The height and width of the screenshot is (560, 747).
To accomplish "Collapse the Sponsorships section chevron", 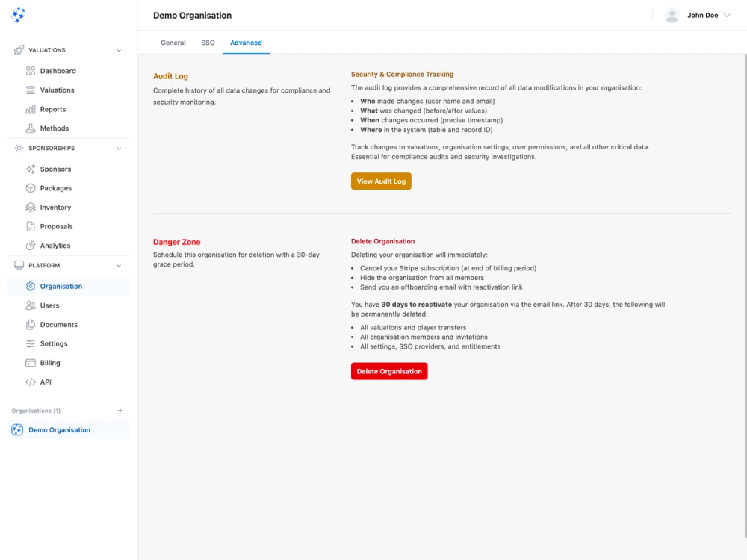I will [x=119, y=149].
